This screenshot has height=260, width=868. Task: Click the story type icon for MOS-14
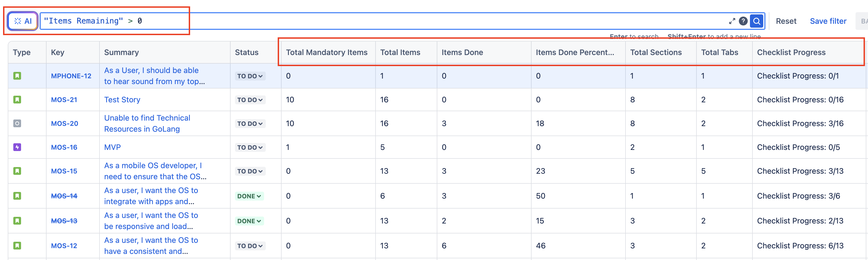point(17,196)
